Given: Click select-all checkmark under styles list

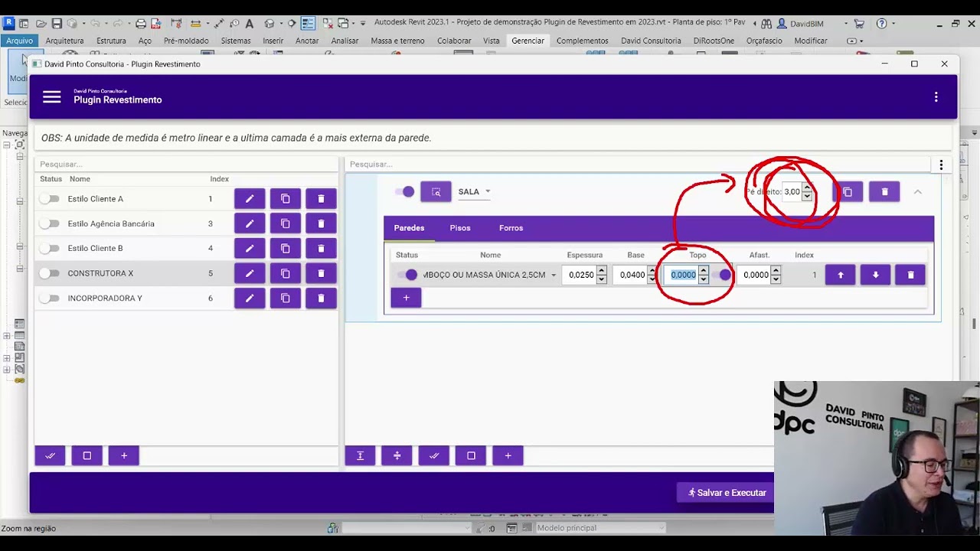Looking at the screenshot, I should click(50, 455).
